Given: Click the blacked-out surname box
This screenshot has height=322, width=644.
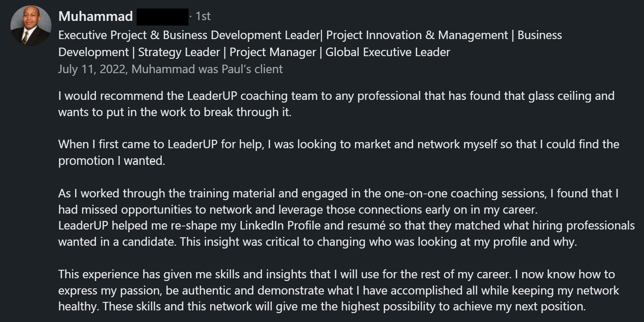Looking at the screenshot, I should [163, 17].
